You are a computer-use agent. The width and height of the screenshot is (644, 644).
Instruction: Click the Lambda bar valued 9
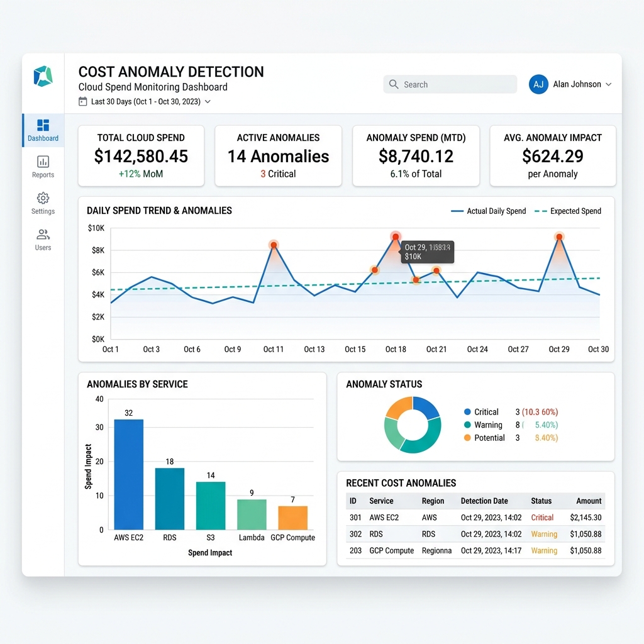pyautogui.click(x=252, y=514)
